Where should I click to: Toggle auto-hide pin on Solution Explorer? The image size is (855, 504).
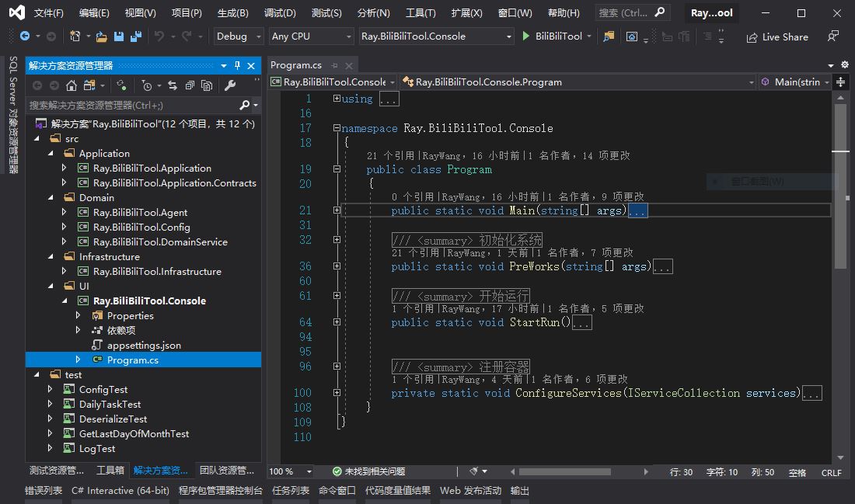tap(237, 65)
